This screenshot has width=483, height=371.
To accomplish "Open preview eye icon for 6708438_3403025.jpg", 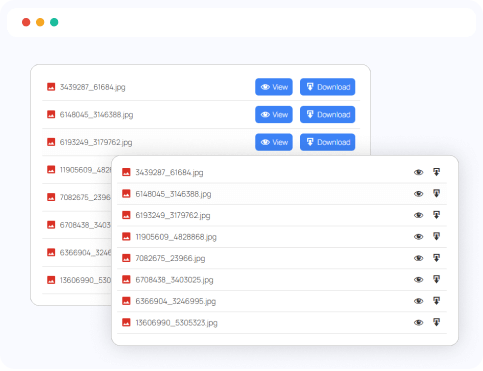I will tap(418, 280).
